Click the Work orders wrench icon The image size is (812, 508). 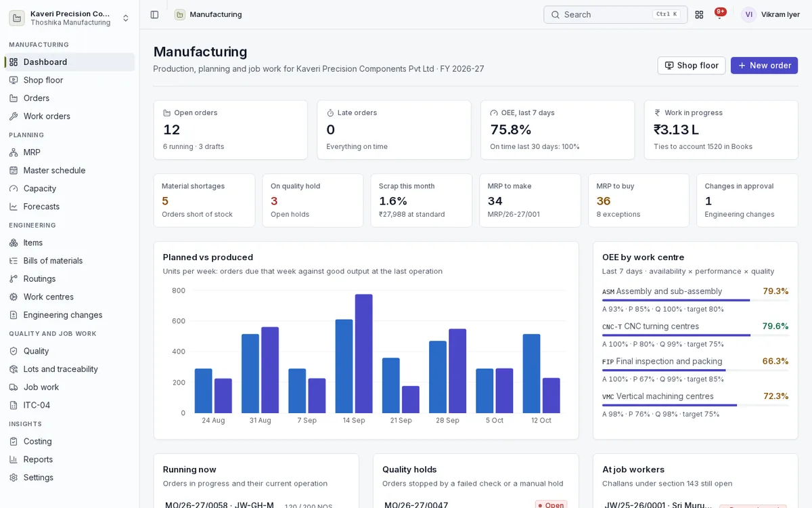pyautogui.click(x=14, y=117)
